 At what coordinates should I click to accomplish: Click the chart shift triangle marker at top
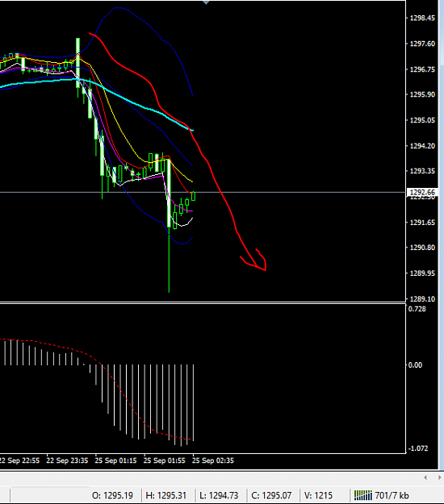(206, 2)
